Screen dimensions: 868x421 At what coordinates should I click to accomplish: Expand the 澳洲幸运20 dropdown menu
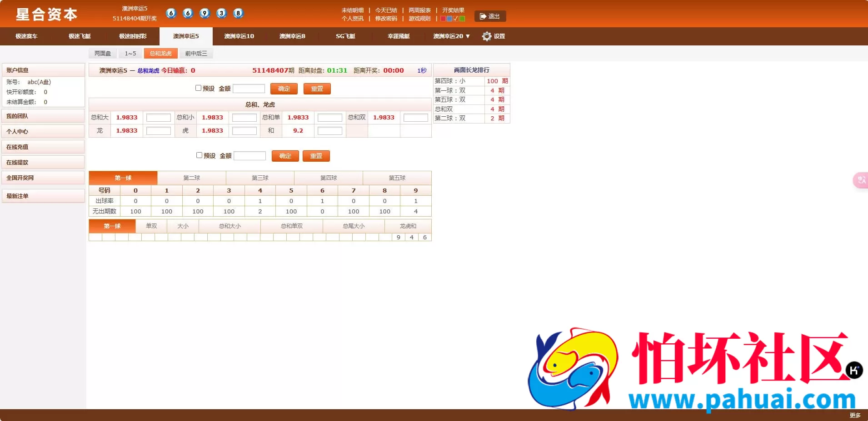[x=451, y=36]
